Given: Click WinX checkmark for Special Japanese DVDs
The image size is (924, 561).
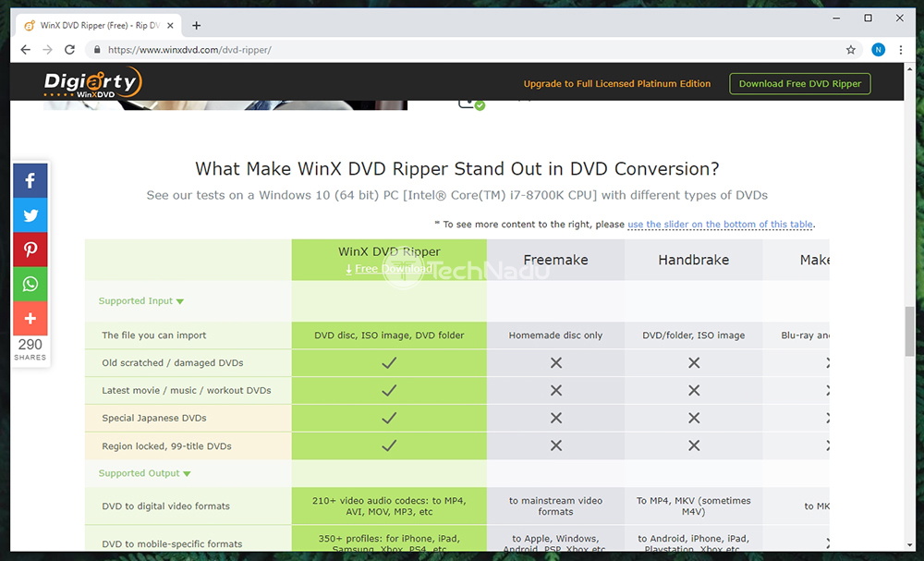Looking at the screenshot, I should (x=389, y=418).
